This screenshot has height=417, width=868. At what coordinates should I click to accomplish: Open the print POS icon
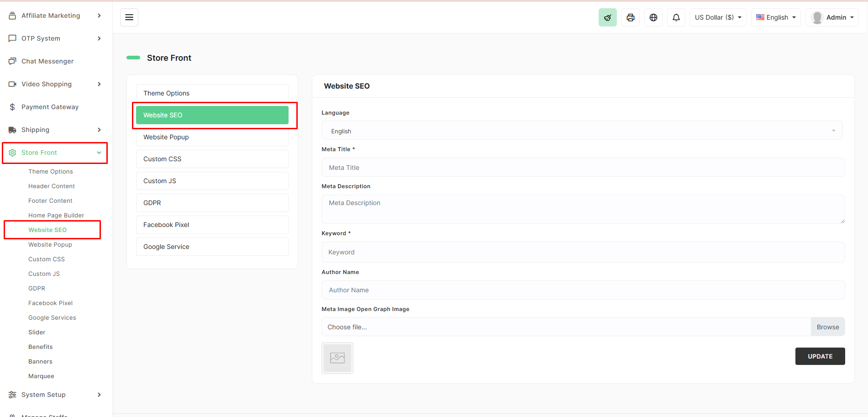[630, 17]
